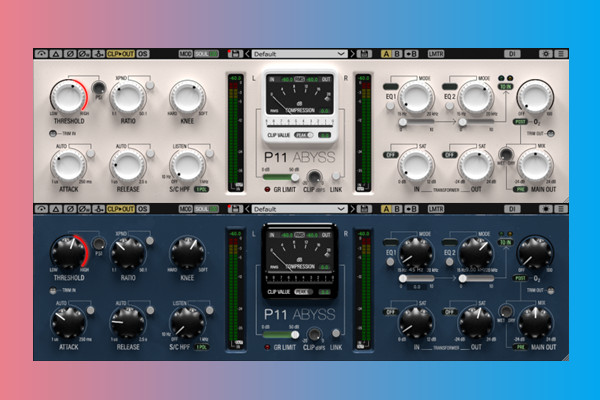Open transformer IN SAT selector showing OFF in the dark plugin
The image size is (600, 400).
pyautogui.click(x=391, y=312)
